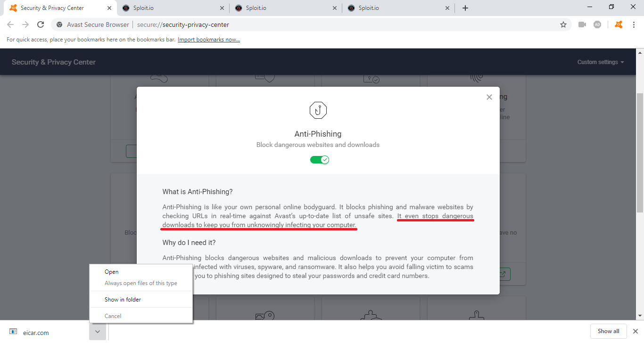This screenshot has width=644, height=343.
Task: Click the Avast Secure Browser site badge
Action: (x=92, y=24)
